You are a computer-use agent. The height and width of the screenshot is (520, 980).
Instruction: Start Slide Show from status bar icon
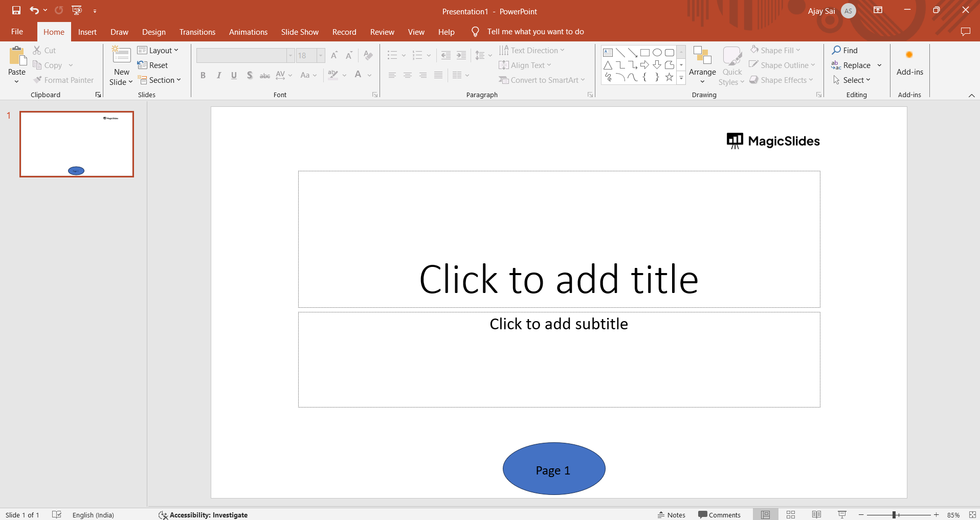tap(842, 514)
